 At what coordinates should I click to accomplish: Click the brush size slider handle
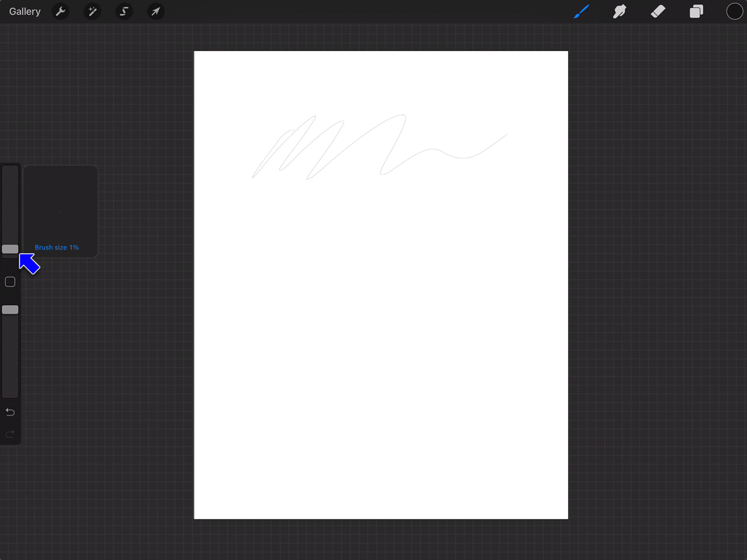10,249
